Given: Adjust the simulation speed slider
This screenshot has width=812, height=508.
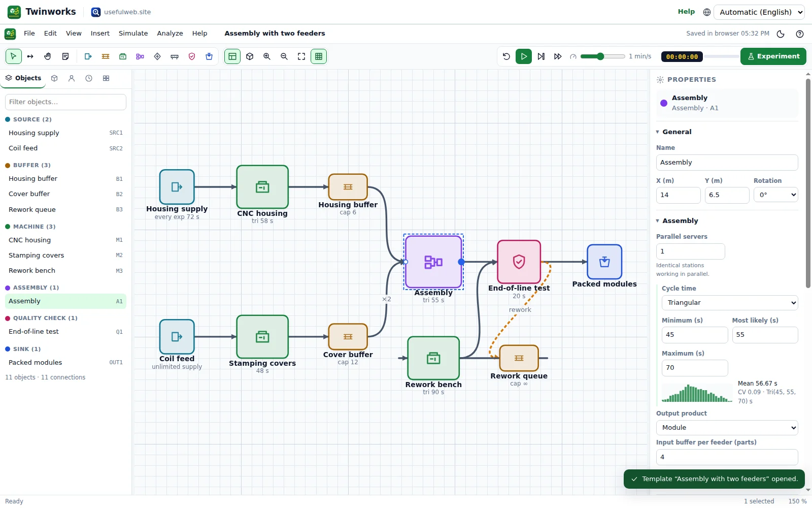Looking at the screenshot, I should (x=602, y=56).
